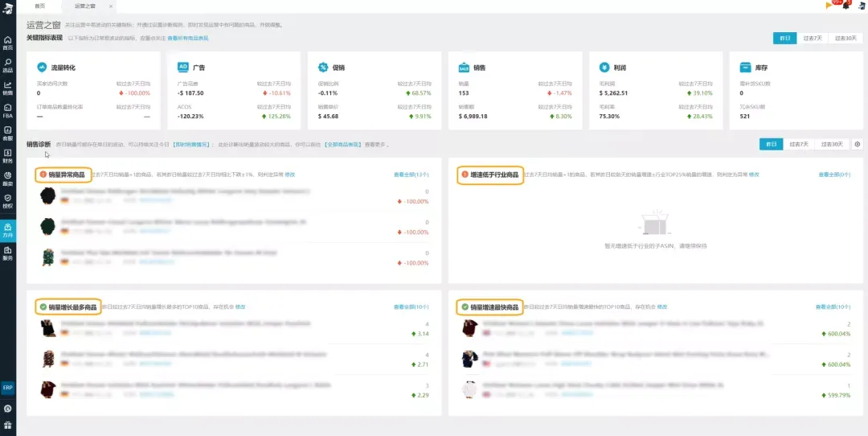
Task: View all 13 销量异常商品
Action: (411, 175)
